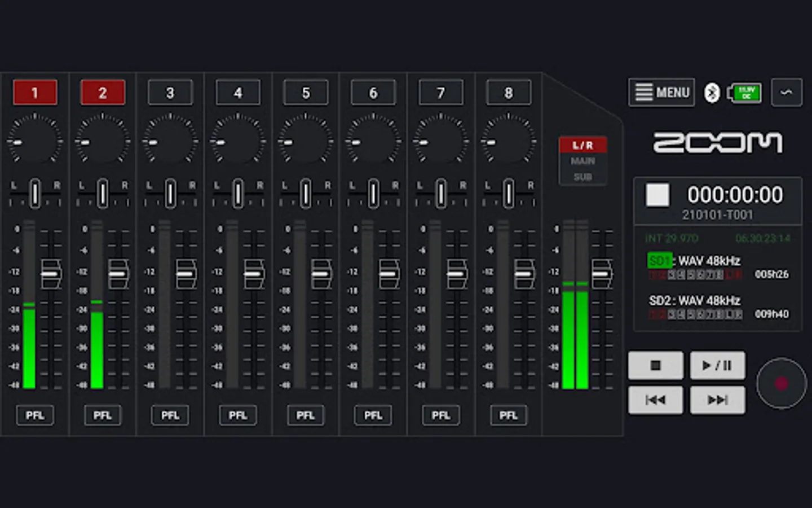Select the L/R output tab

point(583,145)
